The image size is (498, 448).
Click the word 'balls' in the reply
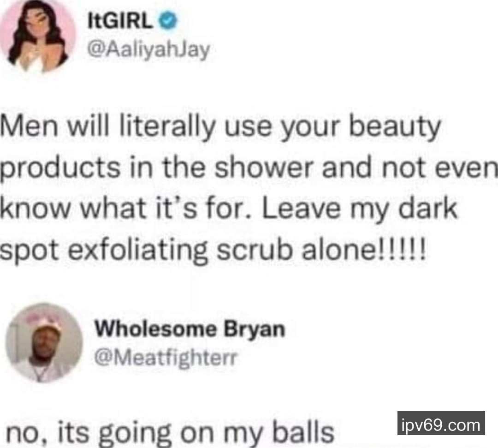pos(304,431)
